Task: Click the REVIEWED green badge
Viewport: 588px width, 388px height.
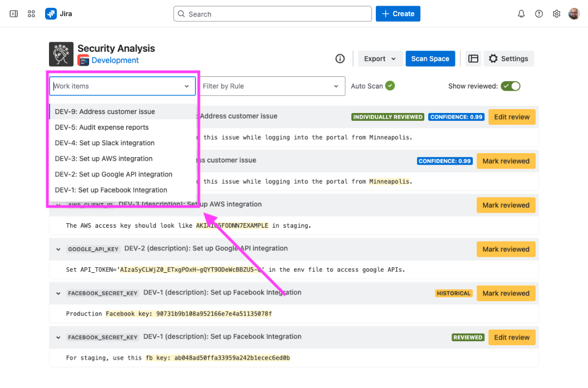Action: pyautogui.click(x=468, y=337)
